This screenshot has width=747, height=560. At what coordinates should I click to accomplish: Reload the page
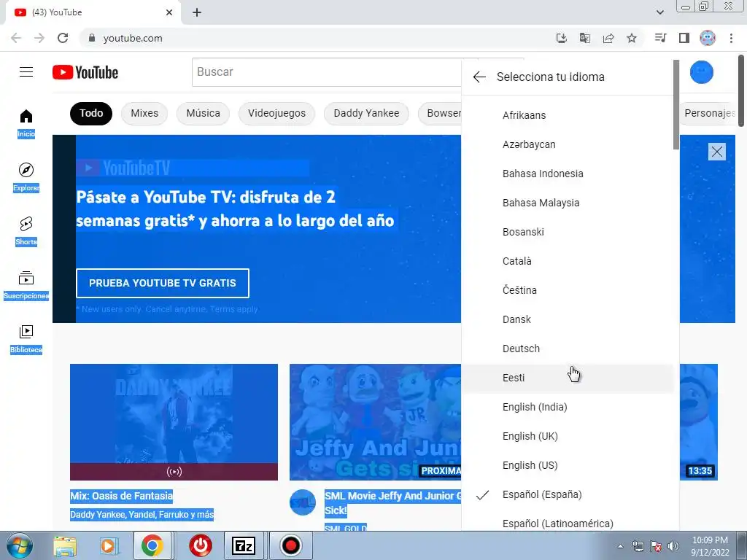point(63,38)
